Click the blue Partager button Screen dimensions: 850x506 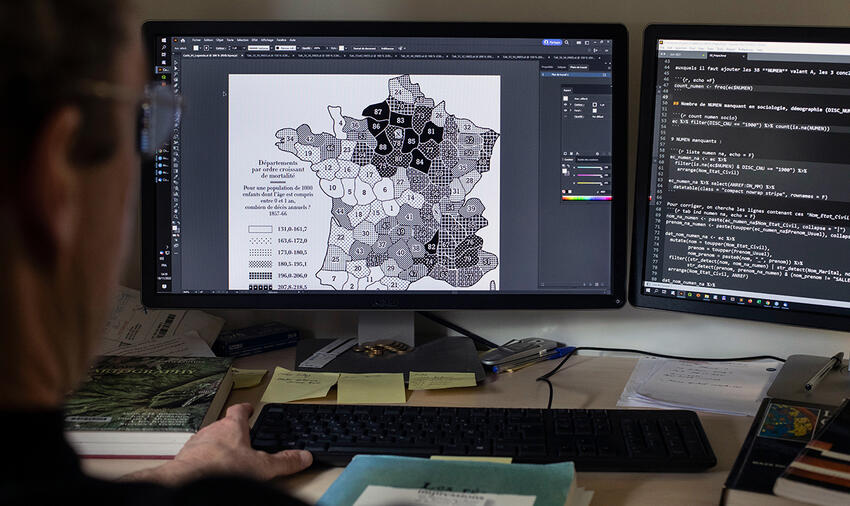552,42
